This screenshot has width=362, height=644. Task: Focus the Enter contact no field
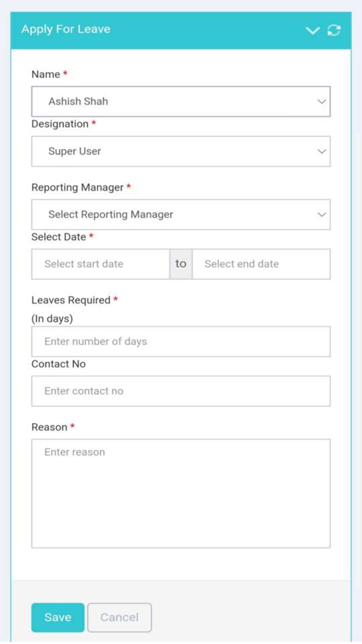click(181, 391)
